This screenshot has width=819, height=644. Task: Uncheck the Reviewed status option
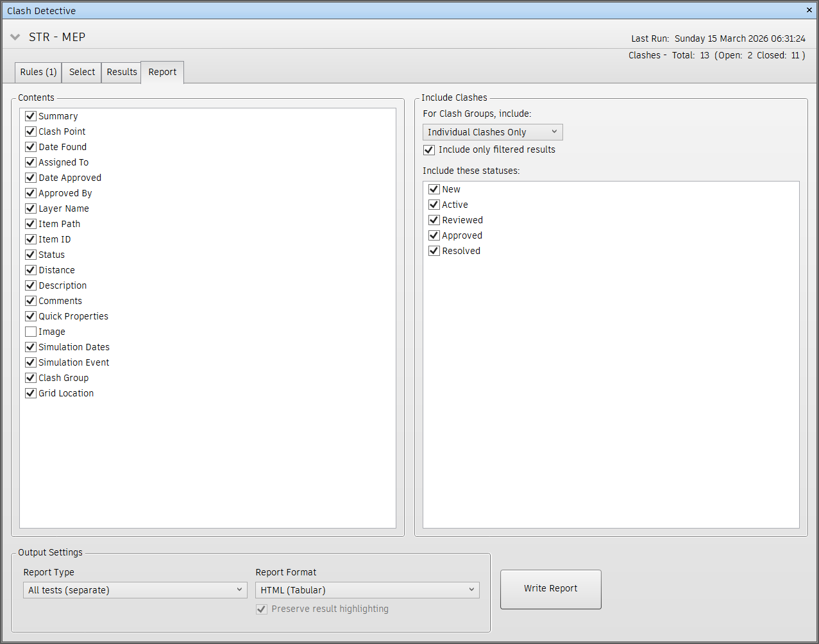(x=434, y=219)
